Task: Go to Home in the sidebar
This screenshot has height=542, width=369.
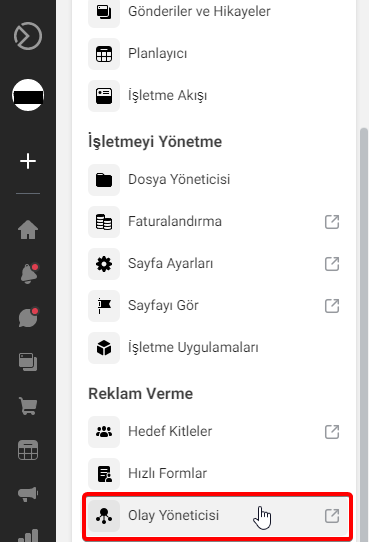Action: (x=28, y=230)
